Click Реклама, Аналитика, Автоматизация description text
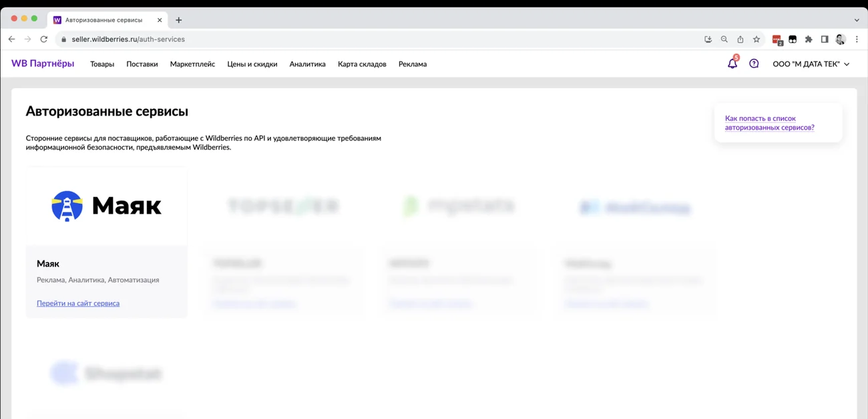868x419 pixels. click(x=98, y=280)
